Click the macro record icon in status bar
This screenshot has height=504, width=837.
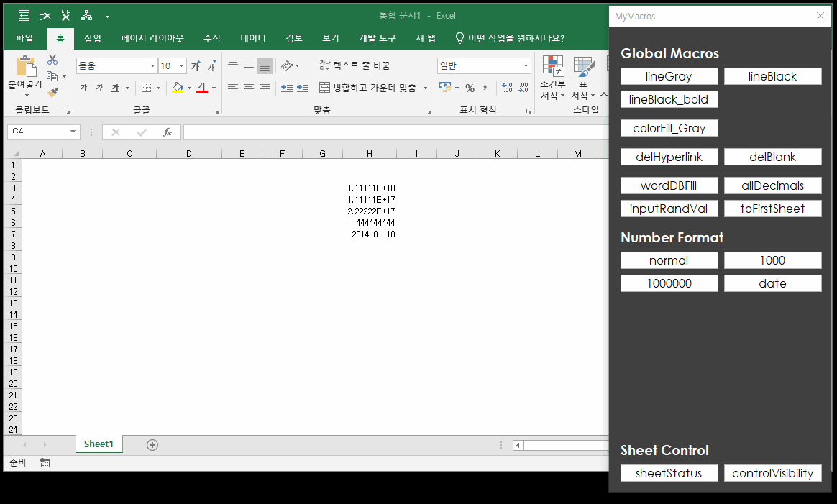pyautogui.click(x=45, y=463)
